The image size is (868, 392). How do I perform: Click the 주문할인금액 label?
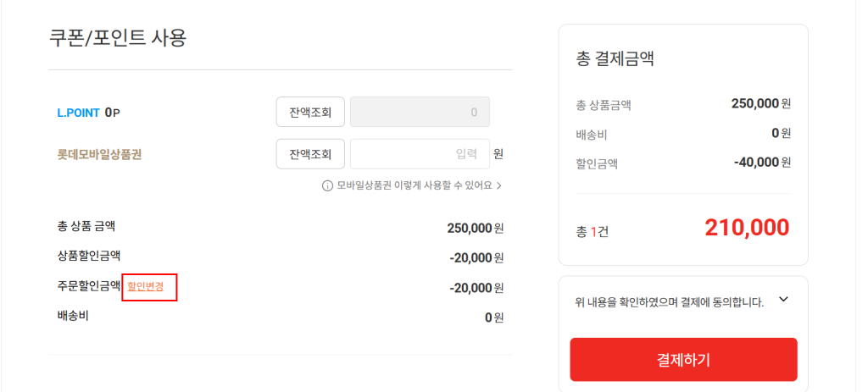[88, 286]
